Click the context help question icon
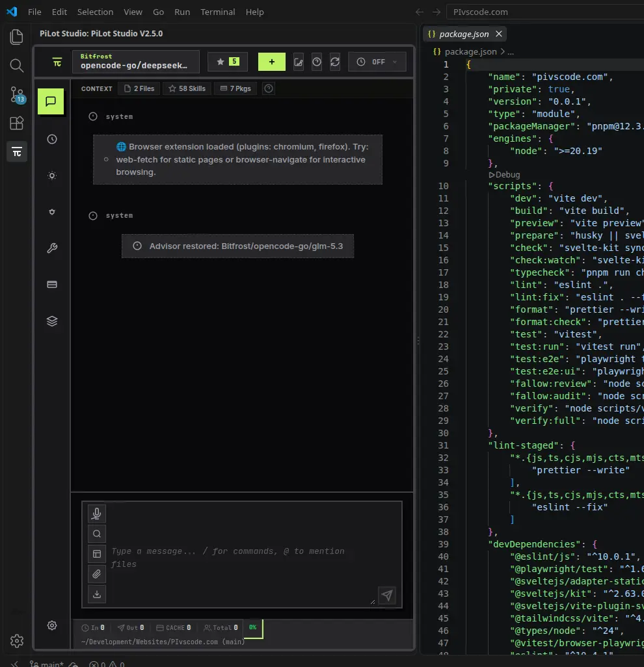This screenshot has width=644, height=667. (x=269, y=88)
